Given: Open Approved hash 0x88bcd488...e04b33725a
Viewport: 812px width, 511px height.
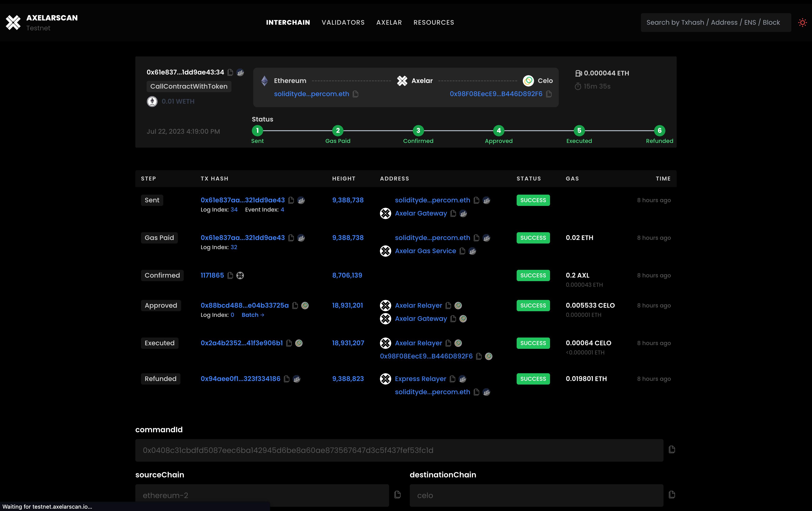Looking at the screenshot, I should (x=245, y=305).
